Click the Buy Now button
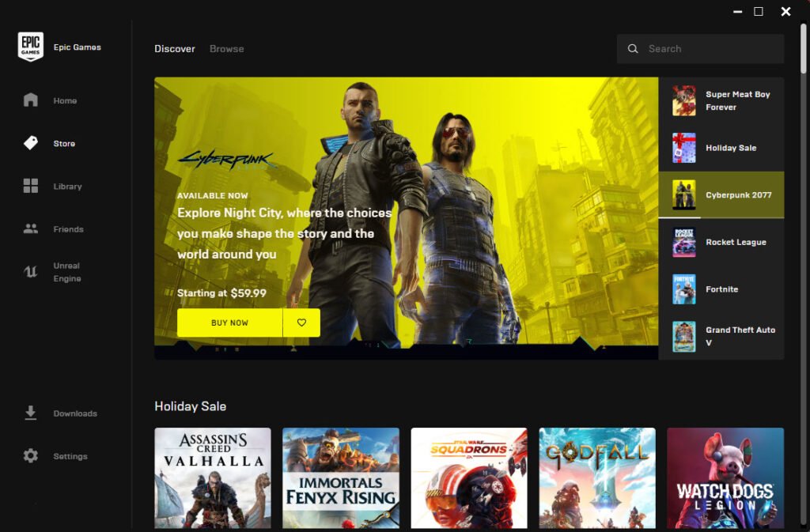 229,323
